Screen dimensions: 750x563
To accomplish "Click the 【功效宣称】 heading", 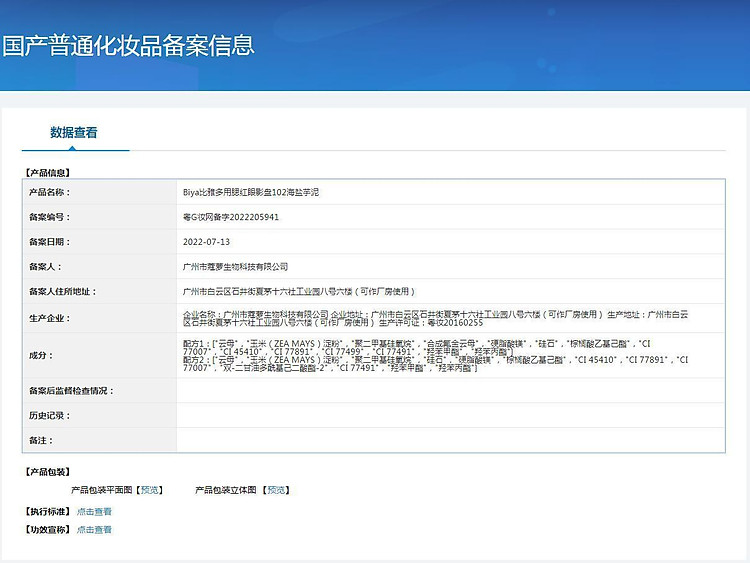I will click(x=48, y=530).
